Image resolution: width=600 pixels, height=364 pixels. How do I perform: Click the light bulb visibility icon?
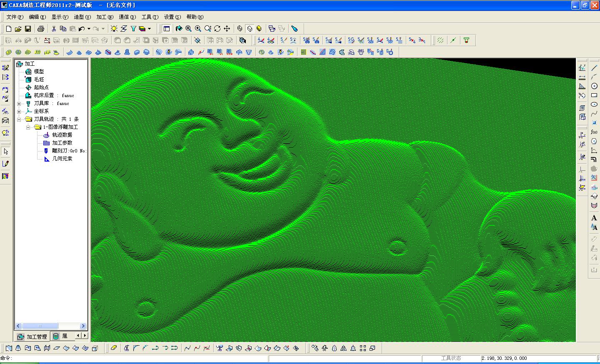(114, 29)
